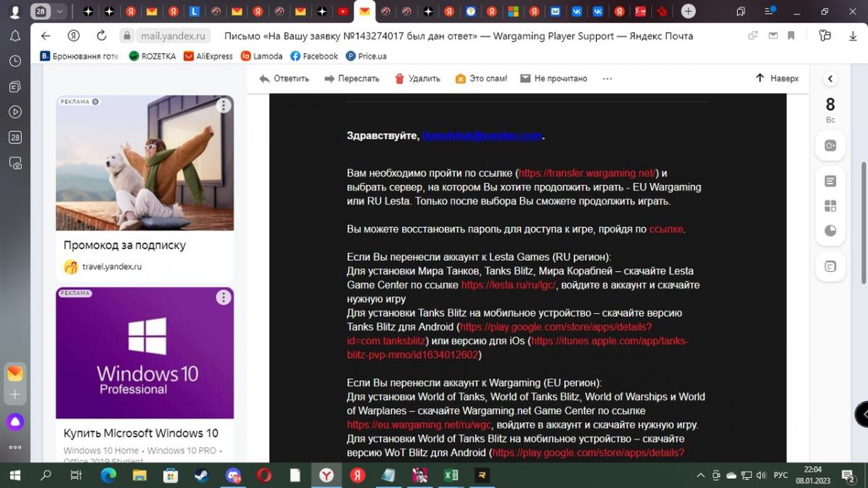Viewport: 868px width, 488px height.
Task: Open new tab with plus button
Action: pos(689,11)
